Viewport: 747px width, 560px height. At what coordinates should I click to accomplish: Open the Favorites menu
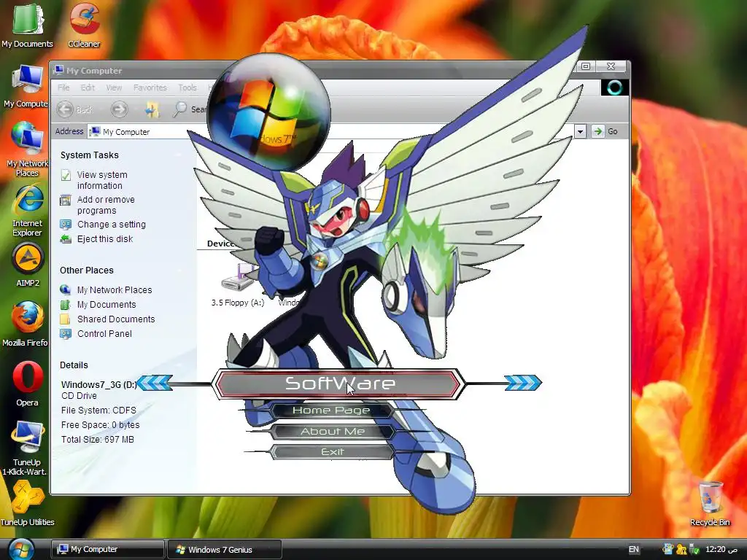[150, 87]
